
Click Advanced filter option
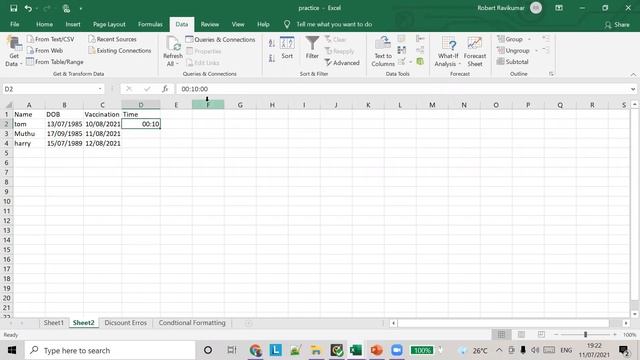point(342,63)
